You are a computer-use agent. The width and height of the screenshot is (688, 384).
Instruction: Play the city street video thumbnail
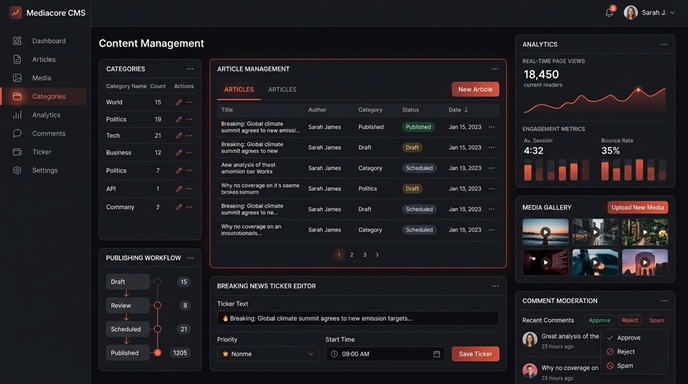click(x=595, y=232)
